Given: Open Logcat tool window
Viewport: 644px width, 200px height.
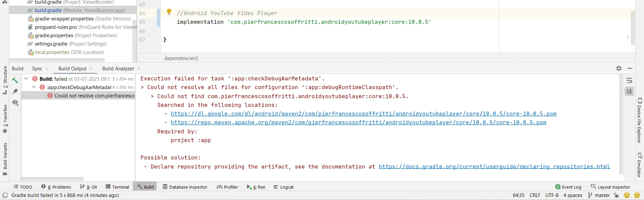Looking at the screenshot, I should point(283,187).
